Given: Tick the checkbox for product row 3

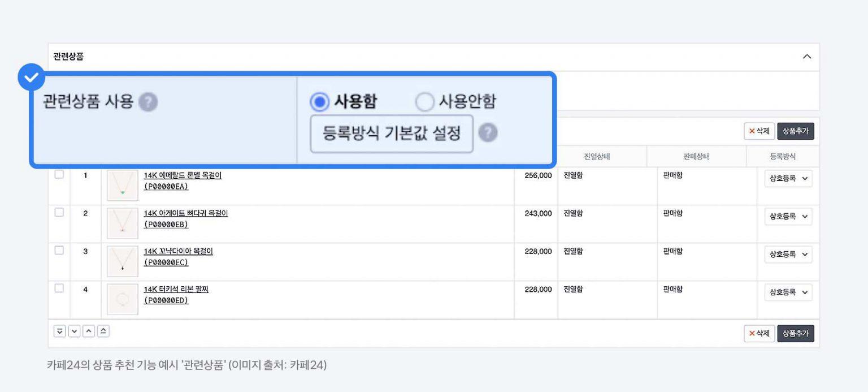Looking at the screenshot, I should coord(59,251).
